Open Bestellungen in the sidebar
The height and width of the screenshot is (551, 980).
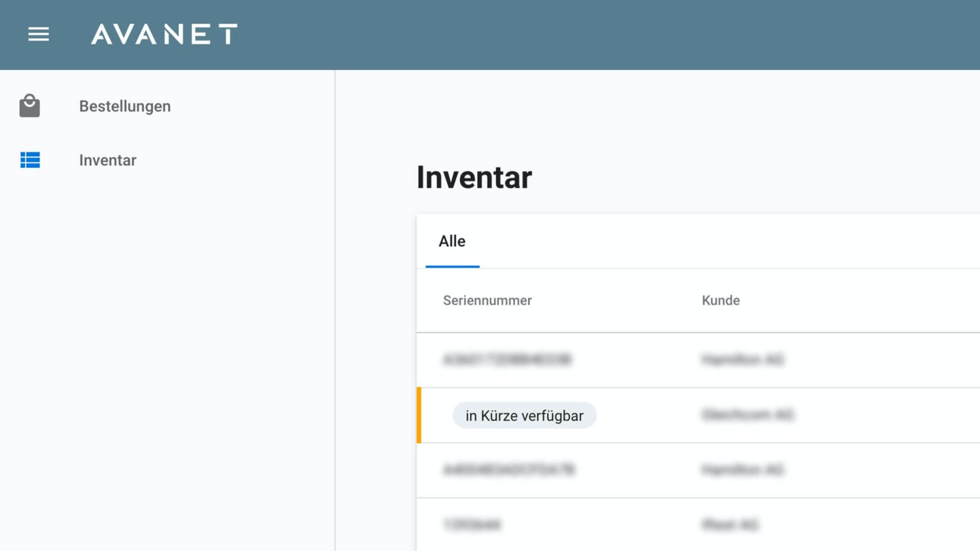[125, 106]
